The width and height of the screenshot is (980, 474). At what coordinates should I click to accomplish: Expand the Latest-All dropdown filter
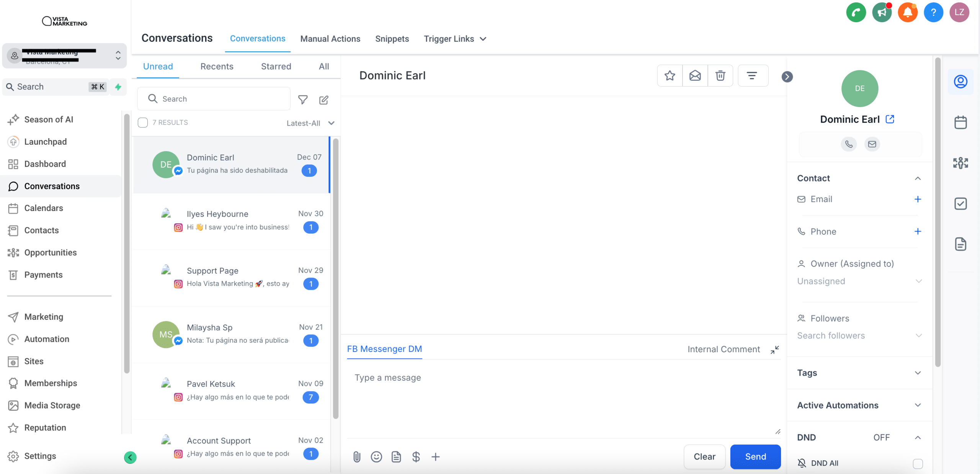coord(310,123)
